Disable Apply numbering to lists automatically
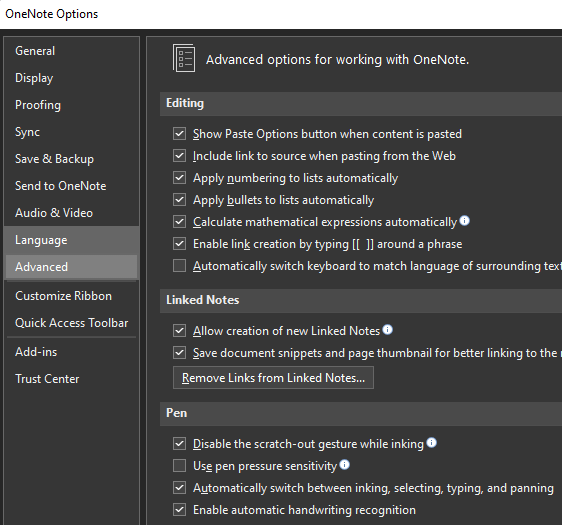 click(x=179, y=178)
